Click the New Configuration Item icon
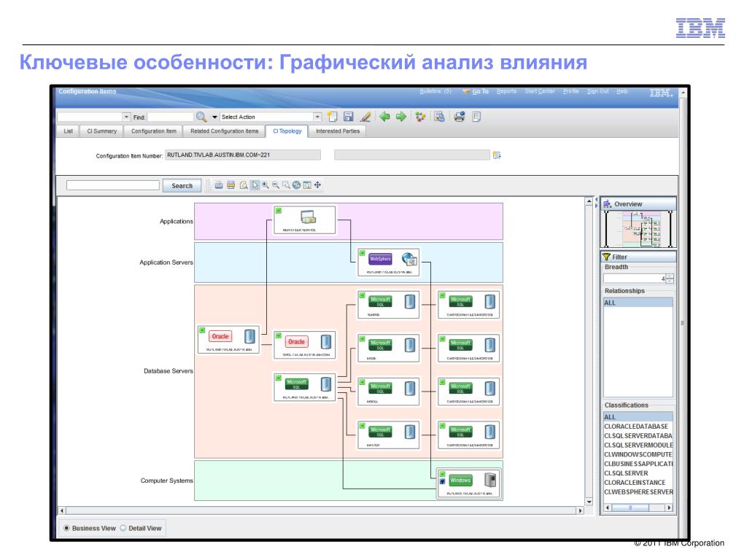The width and height of the screenshot is (747, 560). [333, 117]
